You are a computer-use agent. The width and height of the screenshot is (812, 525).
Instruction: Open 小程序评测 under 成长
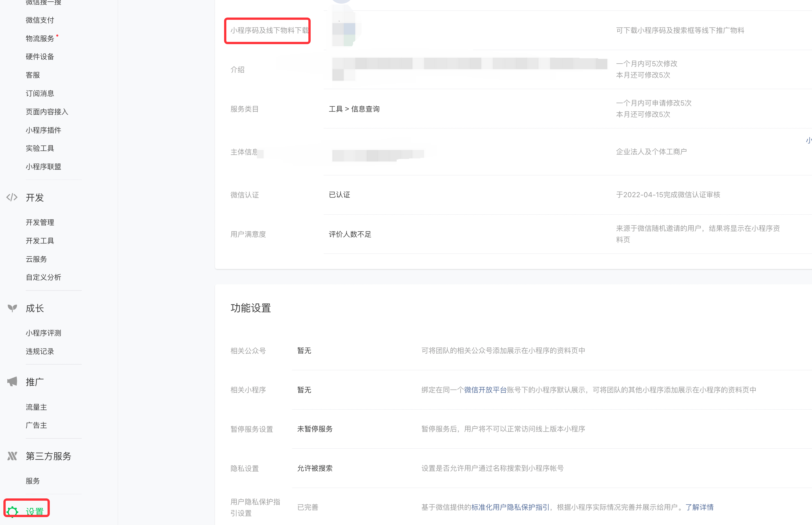(43, 333)
